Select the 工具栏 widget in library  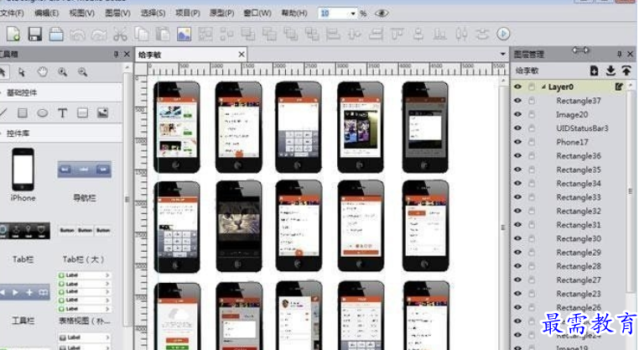click(23, 306)
